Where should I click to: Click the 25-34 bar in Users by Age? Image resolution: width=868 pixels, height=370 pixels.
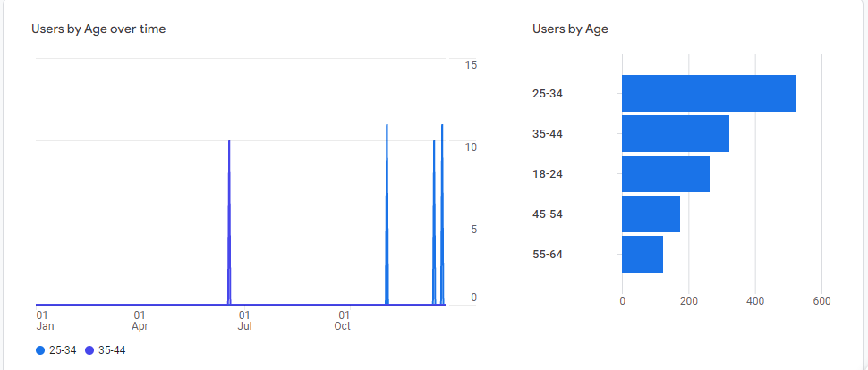pos(708,94)
